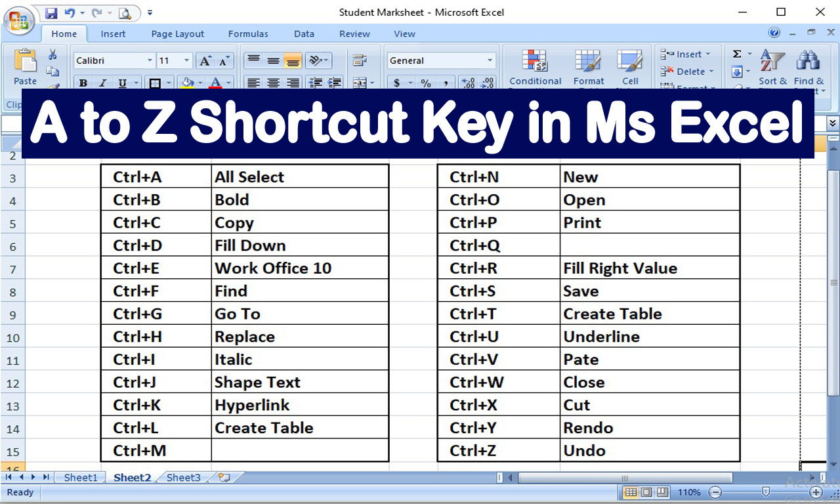Apply the yellow Fill Color
This screenshot has height=504, width=840.
point(186,83)
